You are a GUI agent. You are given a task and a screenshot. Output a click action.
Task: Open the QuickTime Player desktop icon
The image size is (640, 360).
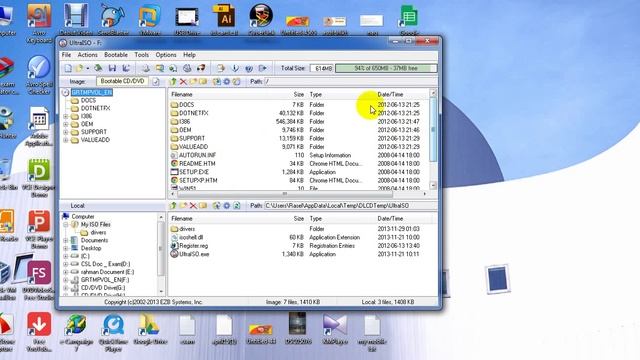pyautogui.click(x=113, y=333)
